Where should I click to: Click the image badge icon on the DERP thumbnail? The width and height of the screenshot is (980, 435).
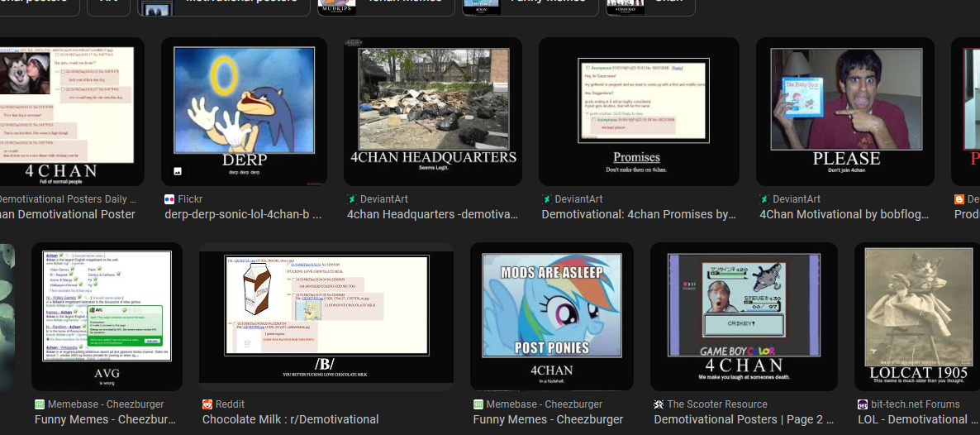tap(177, 171)
